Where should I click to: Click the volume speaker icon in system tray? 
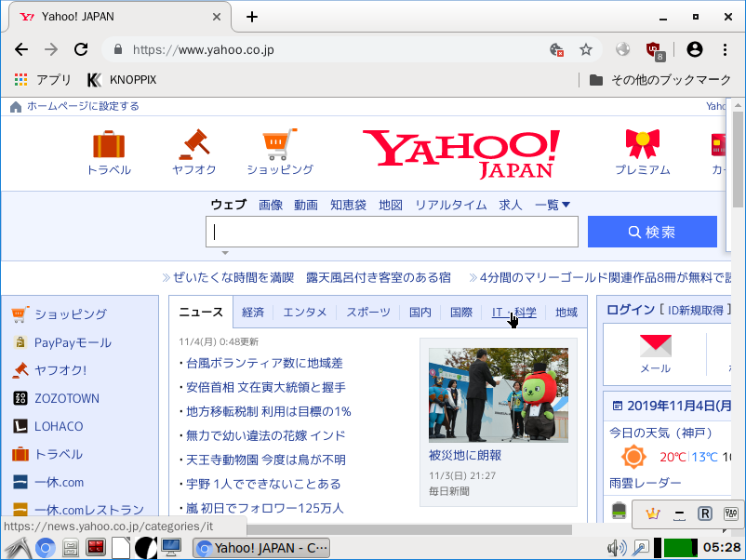pos(617,548)
